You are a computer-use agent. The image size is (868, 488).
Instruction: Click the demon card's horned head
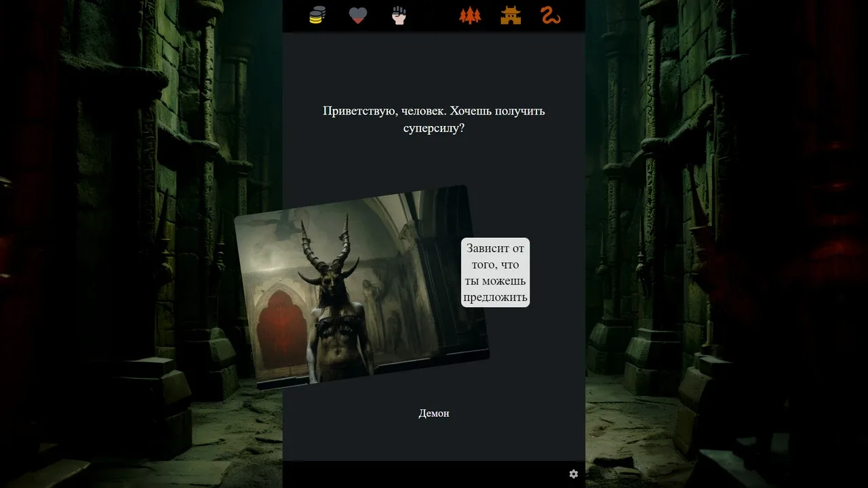[329, 271]
